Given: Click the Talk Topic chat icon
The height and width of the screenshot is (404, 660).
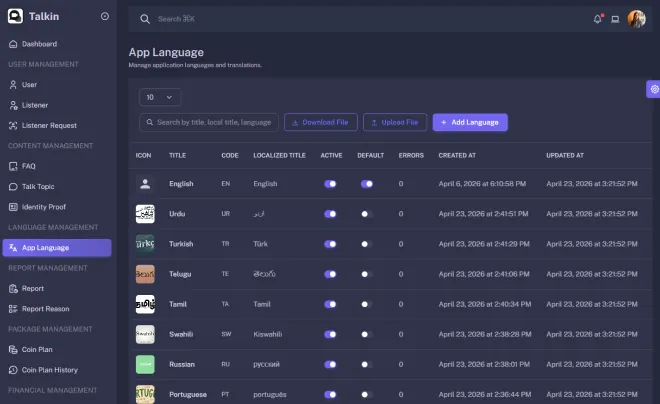Looking at the screenshot, I should pos(13,186).
